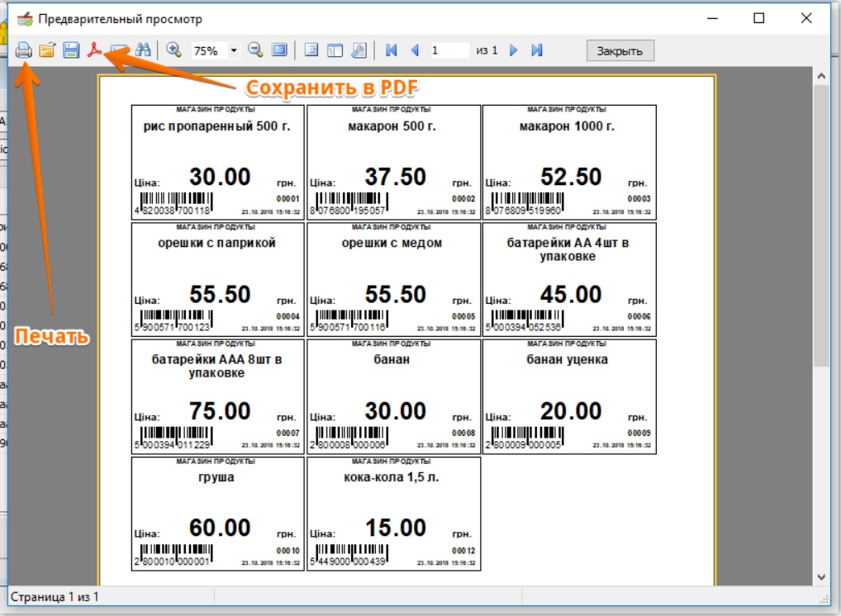Click the label 'батарейки АА 4шт в упаковке'
Image resolution: width=841 pixels, height=616 pixels.
(x=568, y=249)
